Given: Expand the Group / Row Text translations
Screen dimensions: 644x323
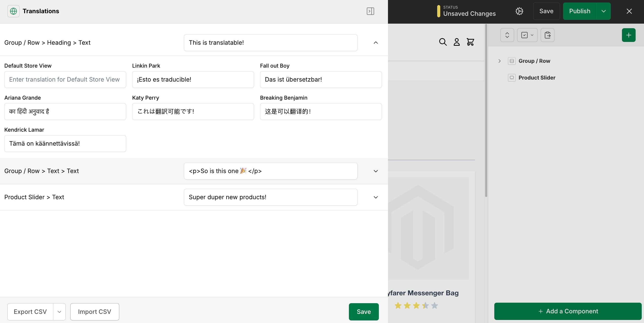Looking at the screenshot, I should 376,171.
